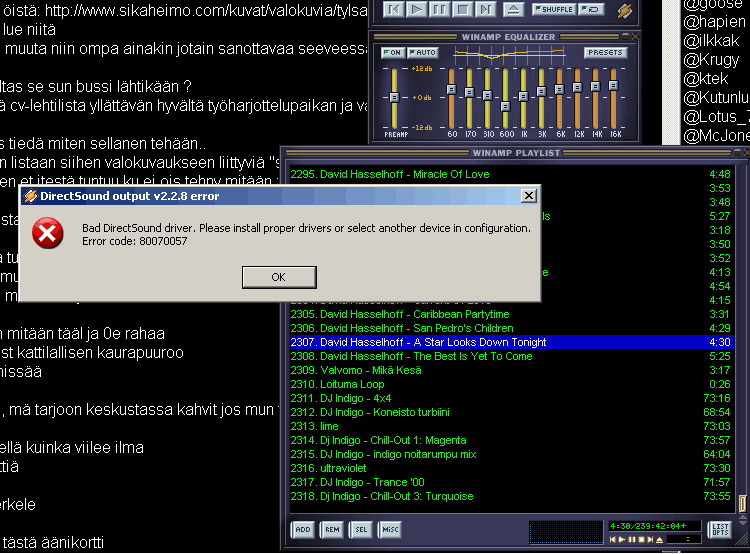
Task: Click the Winamp Eject open-file button
Action: pyautogui.click(x=514, y=9)
